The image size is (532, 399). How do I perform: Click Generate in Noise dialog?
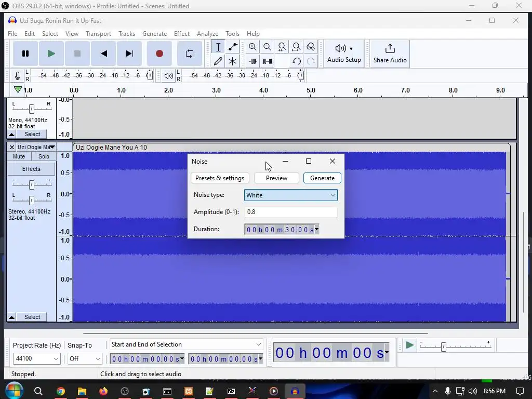[x=322, y=178]
